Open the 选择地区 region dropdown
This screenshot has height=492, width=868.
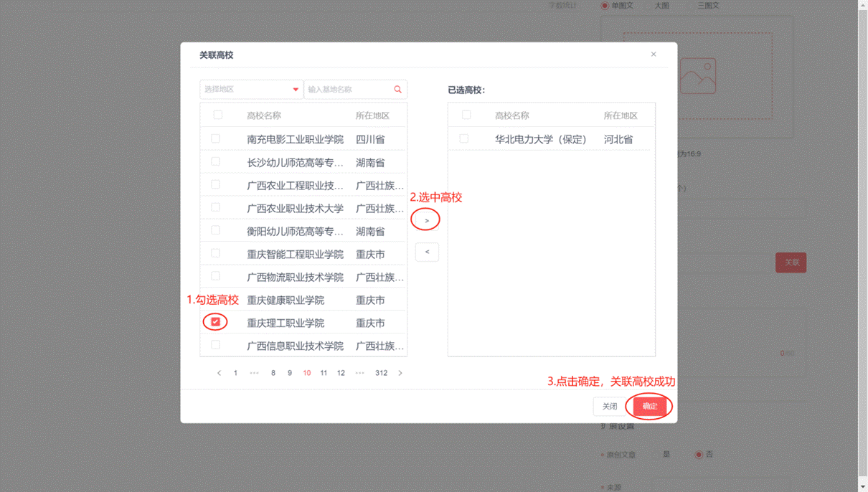250,90
